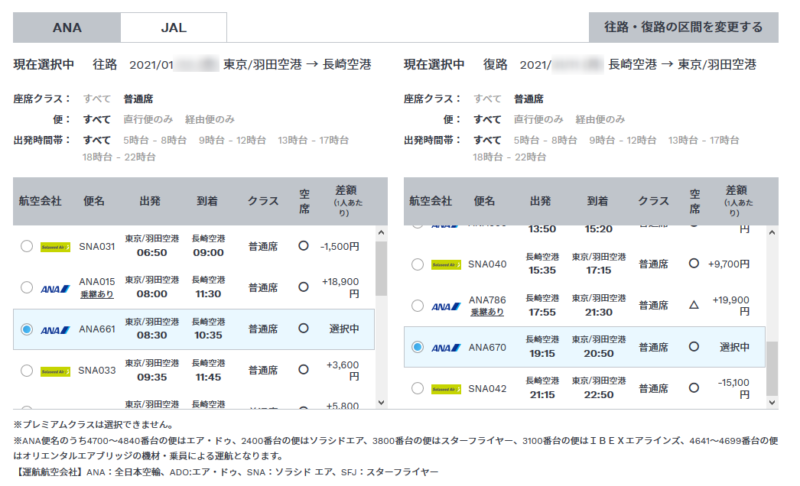The width and height of the screenshot is (800, 486).
Task: Click return list scrollbar thumb
Action: (772, 369)
